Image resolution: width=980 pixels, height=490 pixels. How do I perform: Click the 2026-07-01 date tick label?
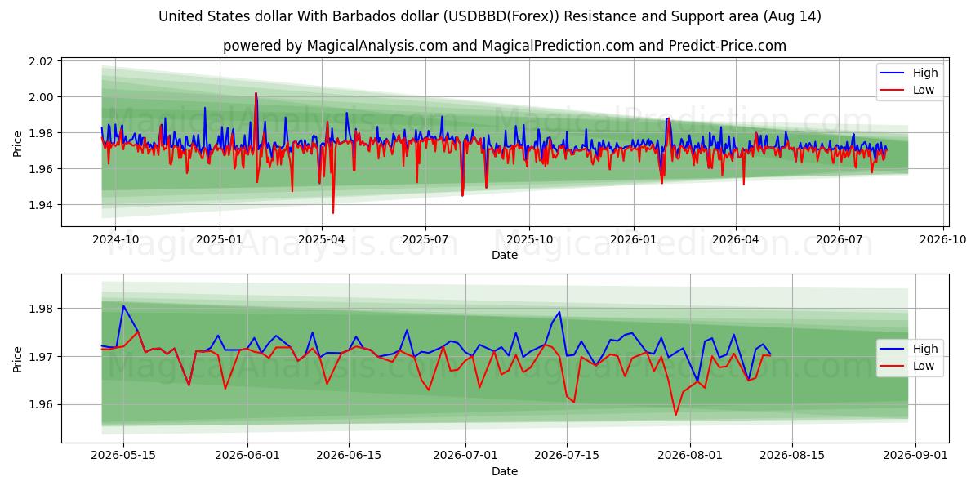tap(465, 455)
